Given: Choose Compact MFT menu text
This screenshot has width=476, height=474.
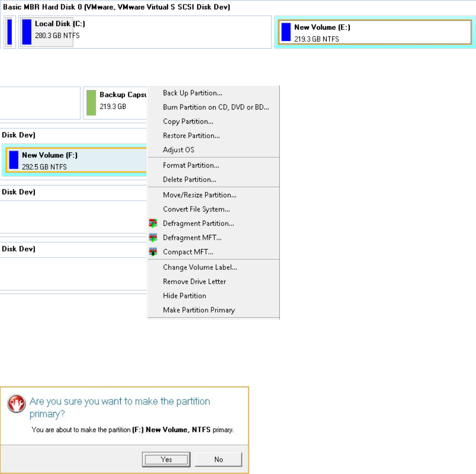Looking at the screenshot, I should pyautogui.click(x=188, y=252).
